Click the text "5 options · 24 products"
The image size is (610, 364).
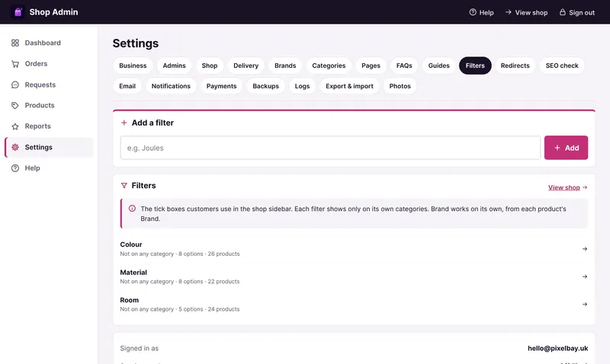tap(209, 309)
